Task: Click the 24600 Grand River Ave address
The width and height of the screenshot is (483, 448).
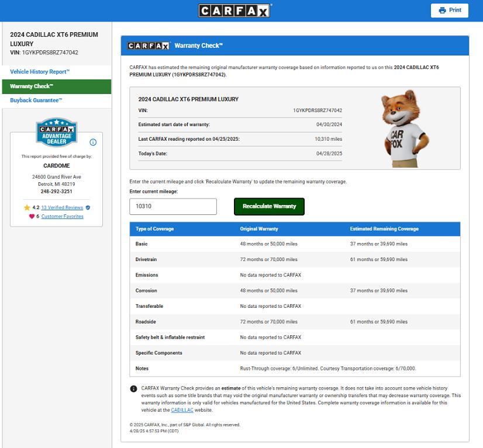Action: click(x=57, y=177)
